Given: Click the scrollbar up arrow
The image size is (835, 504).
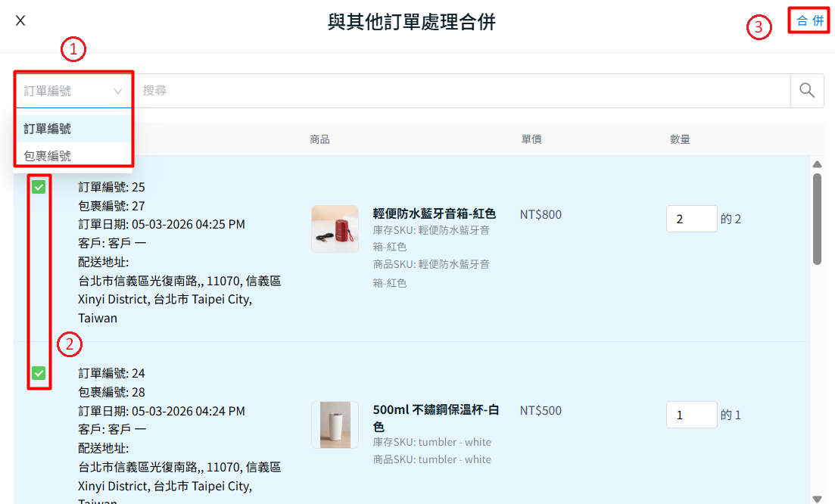Looking at the screenshot, I should [817, 164].
